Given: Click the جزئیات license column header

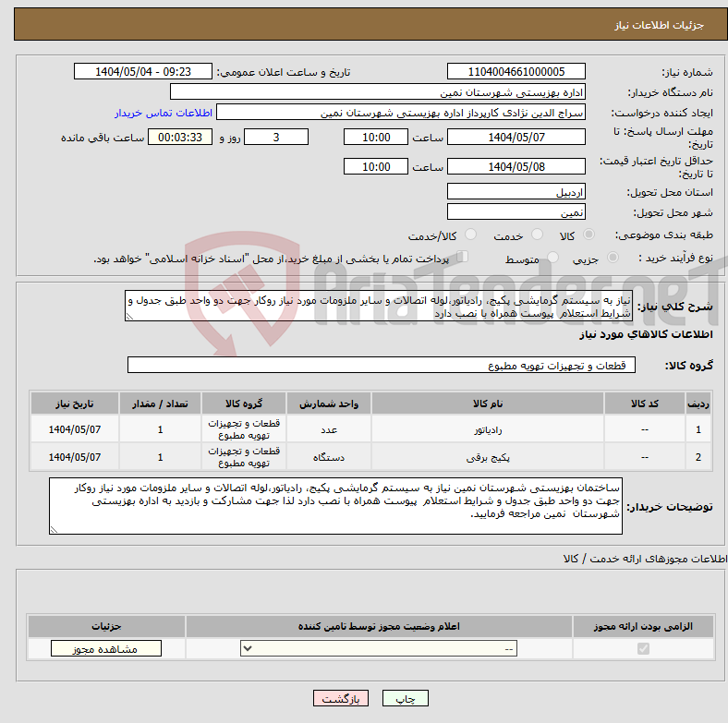Looking at the screenshot, I should 106,626.
